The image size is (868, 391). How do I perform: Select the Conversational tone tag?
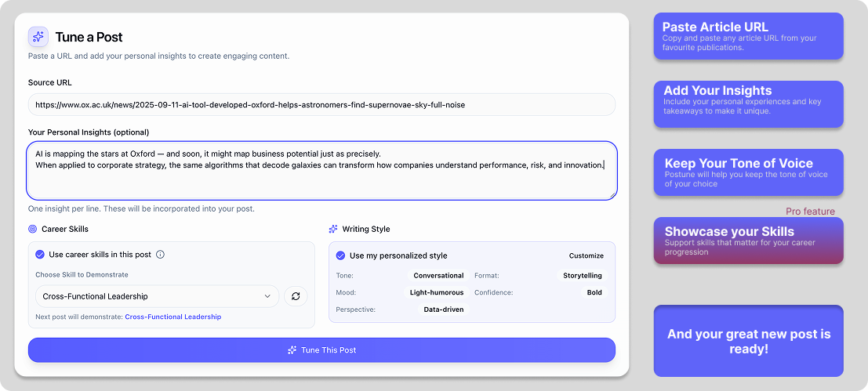tap(438, 276)
